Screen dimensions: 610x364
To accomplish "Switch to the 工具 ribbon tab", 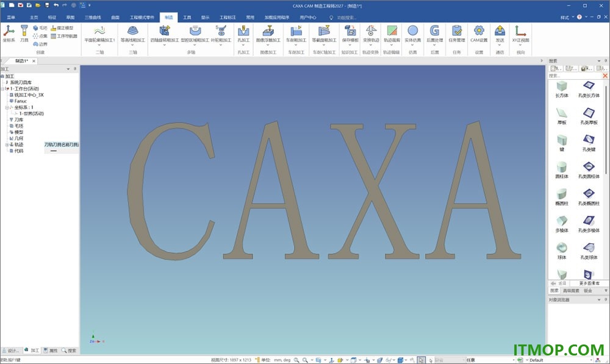I will (187, 18).
